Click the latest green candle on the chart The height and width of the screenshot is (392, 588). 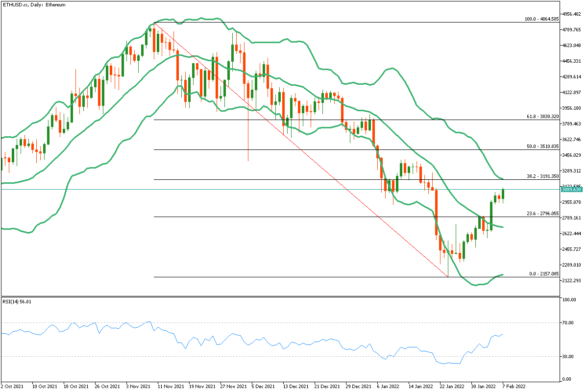click(503, 195)
